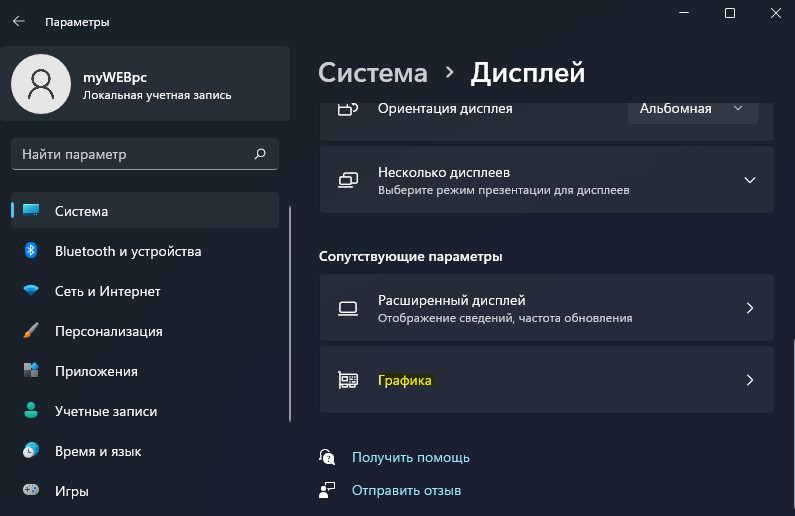Screen dimensions: 795x516
Task: Select Система in the sidebar
Action: (x=144, y=210)
